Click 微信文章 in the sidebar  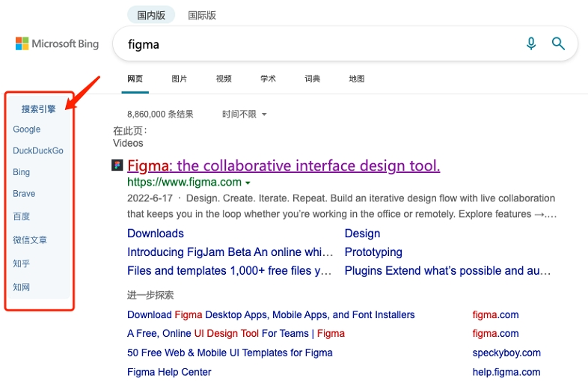point(30,240)
